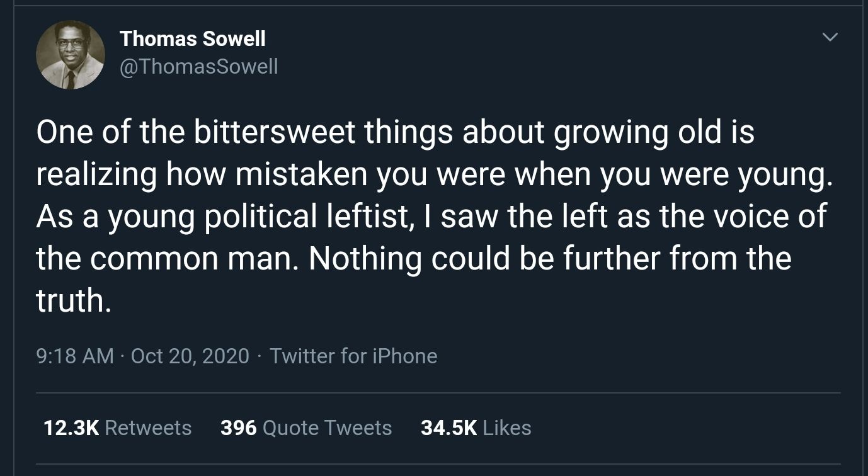Click the display name Thomas Sowell
The image size is (868, 476).
point(192,38)
